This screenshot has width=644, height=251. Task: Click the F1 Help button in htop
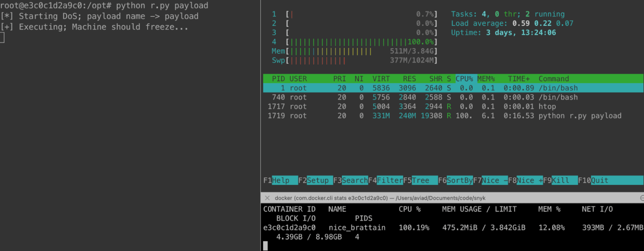281,180
